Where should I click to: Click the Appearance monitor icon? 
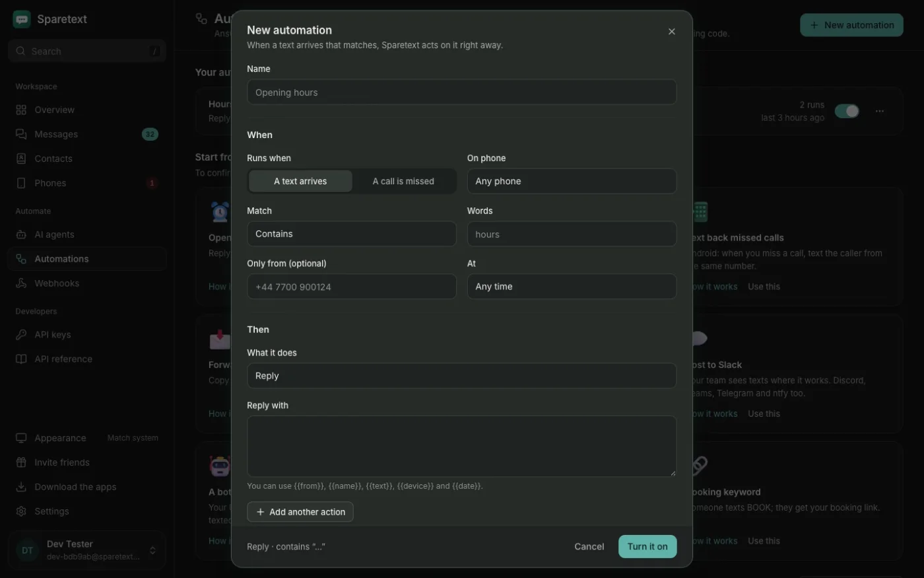(x=21, y=438)
